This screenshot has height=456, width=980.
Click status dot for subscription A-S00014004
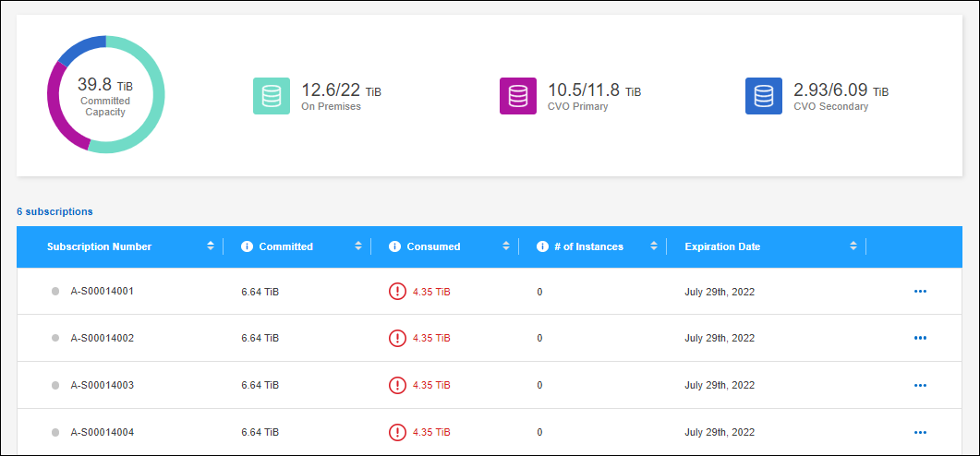(55, 432)
